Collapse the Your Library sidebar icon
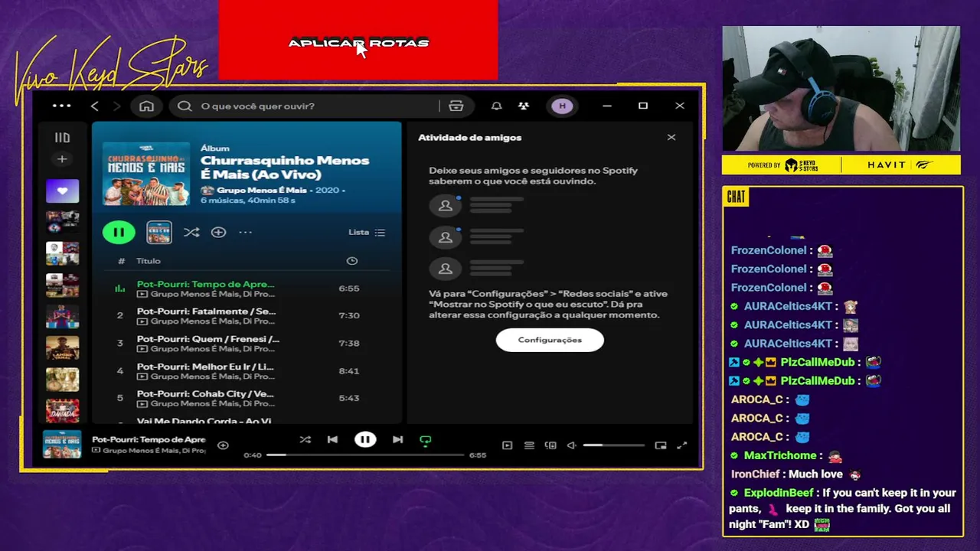 tap(62, 138)
